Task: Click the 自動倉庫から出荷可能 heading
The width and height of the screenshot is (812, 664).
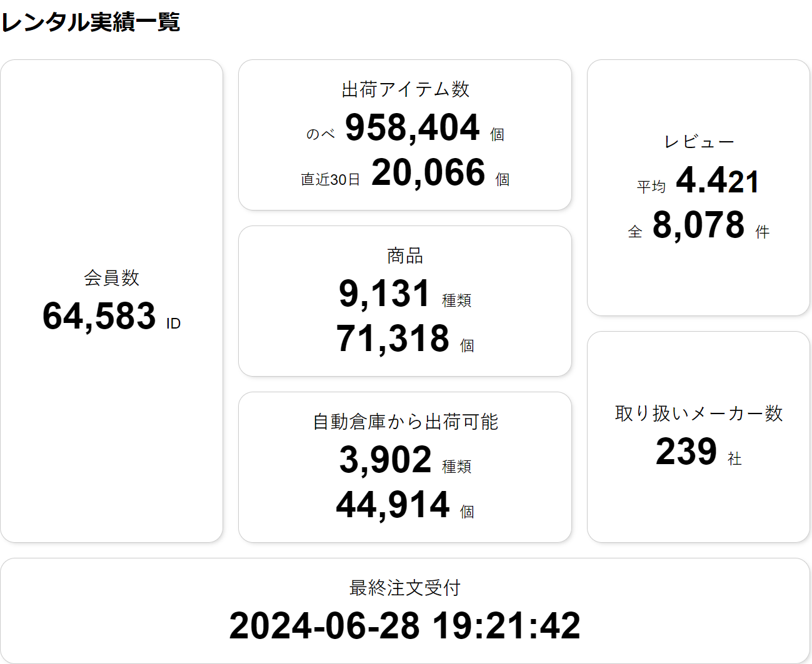Action: (405, 422)
